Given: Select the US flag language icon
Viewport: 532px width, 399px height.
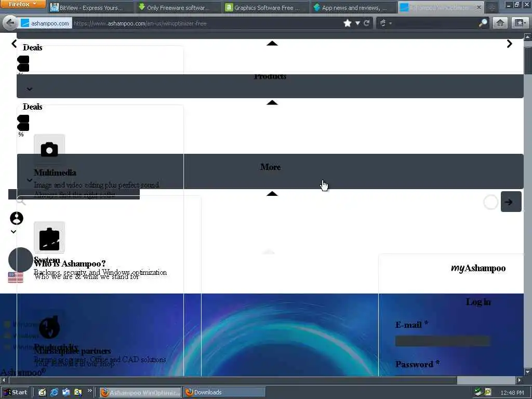Looking at the screenshot, I should (16, 277).
